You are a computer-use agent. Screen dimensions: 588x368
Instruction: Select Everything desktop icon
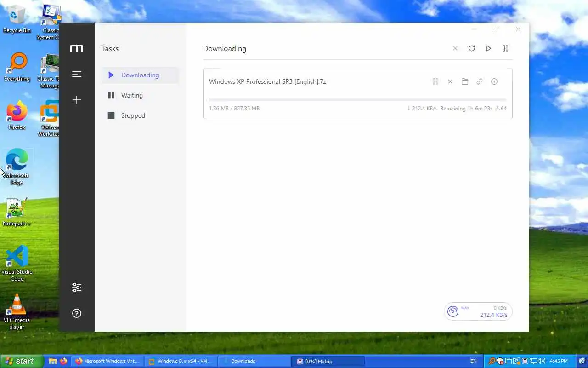tap(17, 67)
